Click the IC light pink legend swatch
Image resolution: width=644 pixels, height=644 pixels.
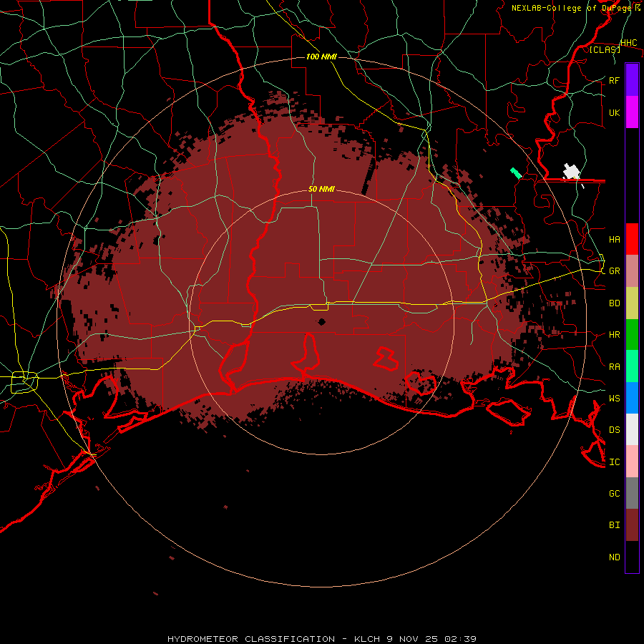tap(632, 462)
